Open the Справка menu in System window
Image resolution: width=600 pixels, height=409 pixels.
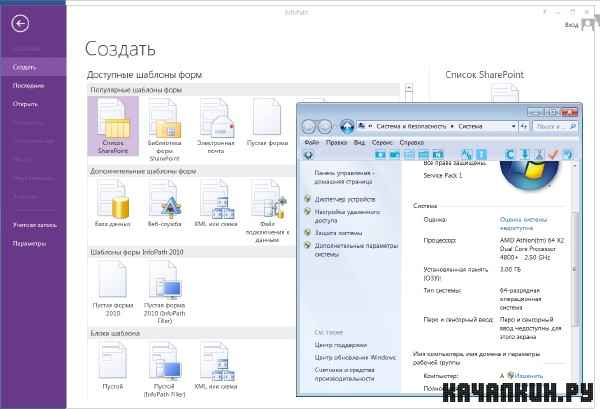(411, 142)
